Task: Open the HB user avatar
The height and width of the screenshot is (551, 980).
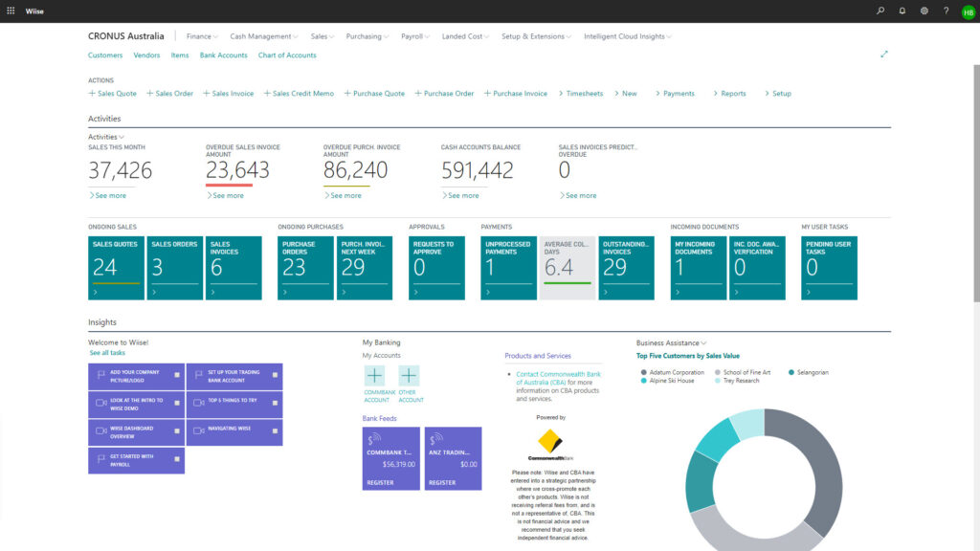Action: tap(968, 11)
